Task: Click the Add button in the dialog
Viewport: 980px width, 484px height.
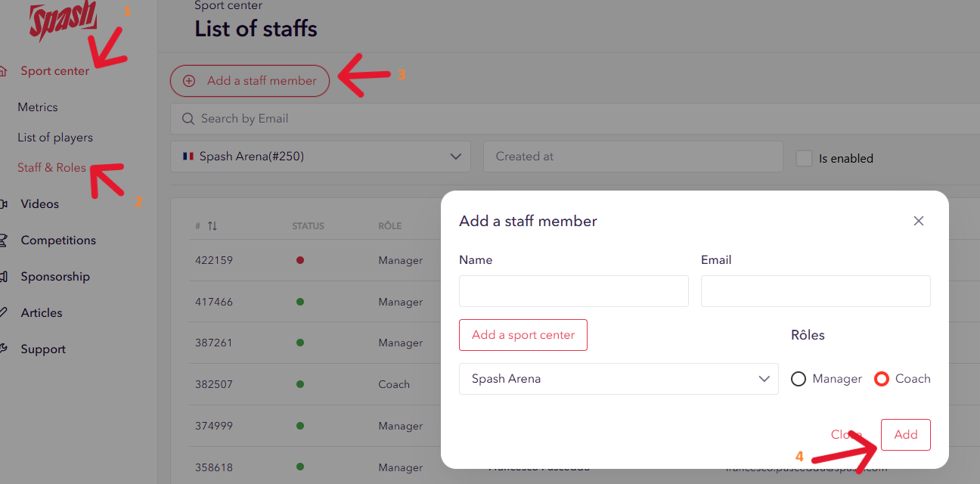Action: (905, 435)
